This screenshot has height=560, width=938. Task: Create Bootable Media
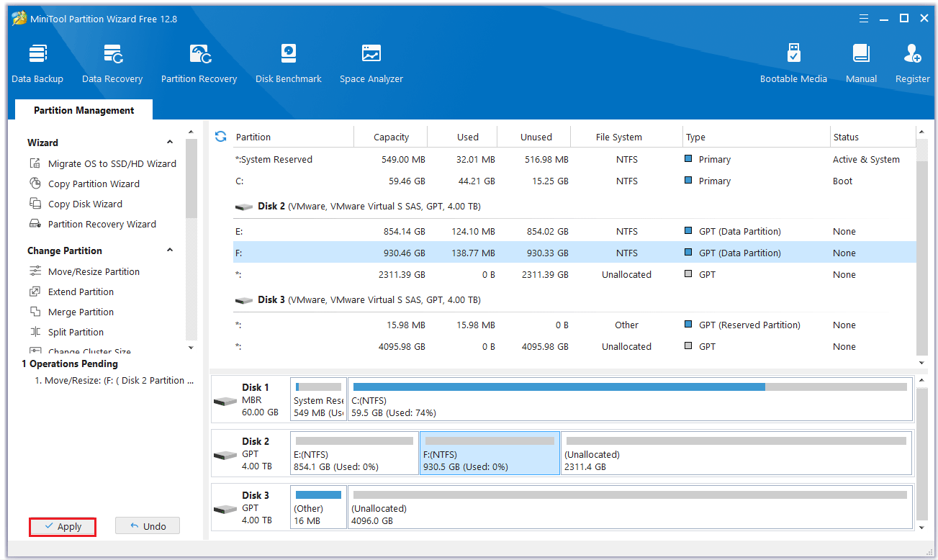pos(793,63)
